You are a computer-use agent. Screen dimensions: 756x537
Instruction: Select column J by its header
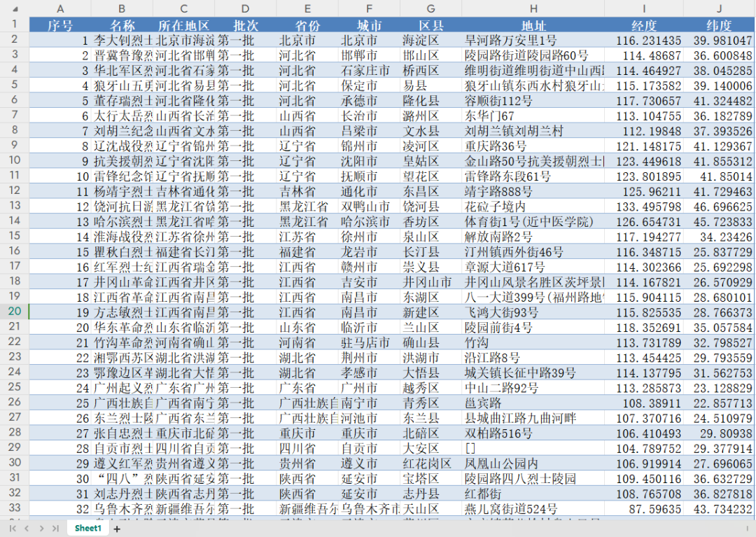[719, 8]
